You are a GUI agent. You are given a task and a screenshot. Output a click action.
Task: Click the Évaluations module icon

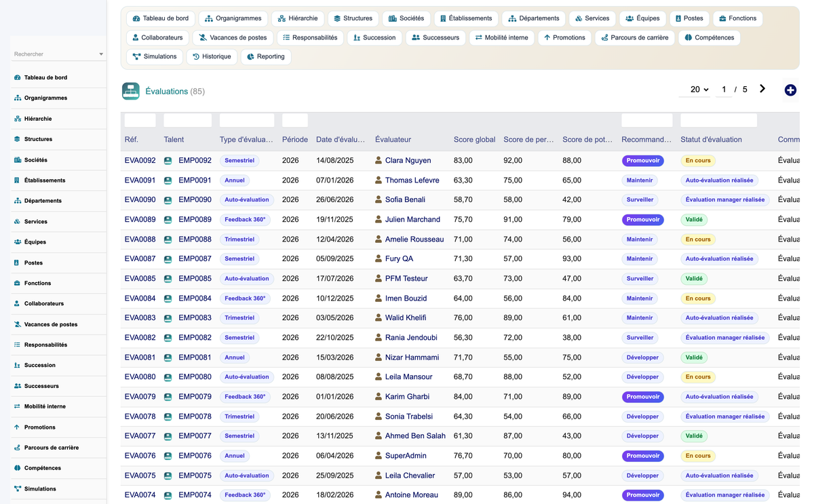click(131, 91)
